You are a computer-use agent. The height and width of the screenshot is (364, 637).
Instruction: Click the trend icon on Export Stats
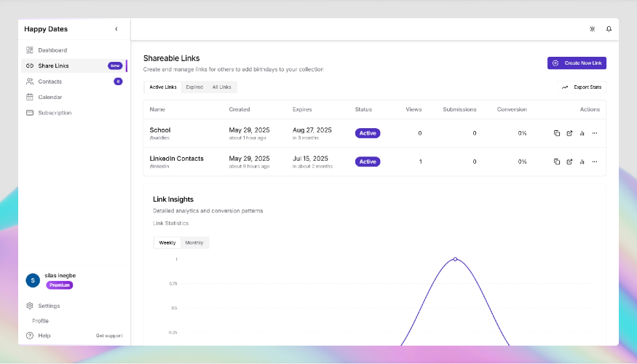[565, 87]
